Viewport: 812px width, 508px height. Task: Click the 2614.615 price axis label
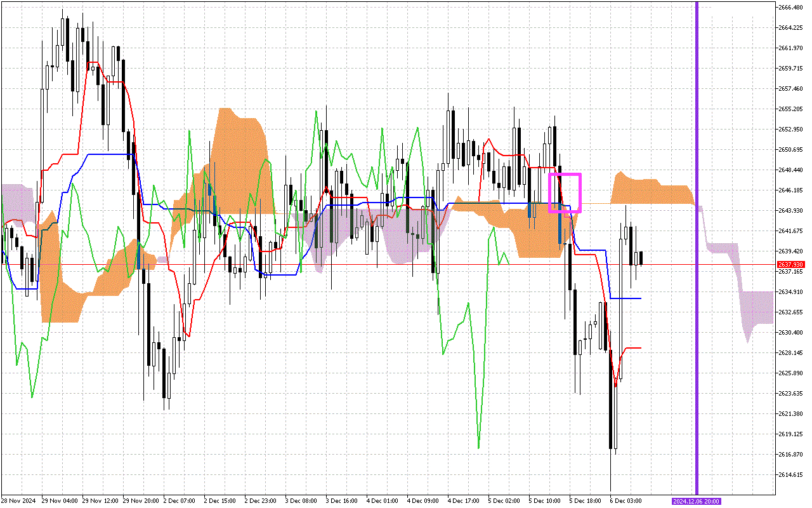click(x=790, y=475)
